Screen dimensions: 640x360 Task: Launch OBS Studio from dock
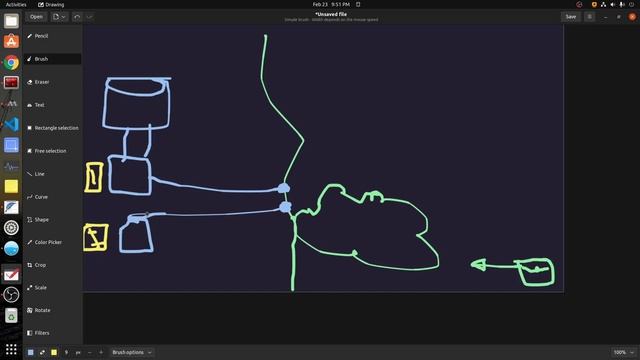[11, 294]
